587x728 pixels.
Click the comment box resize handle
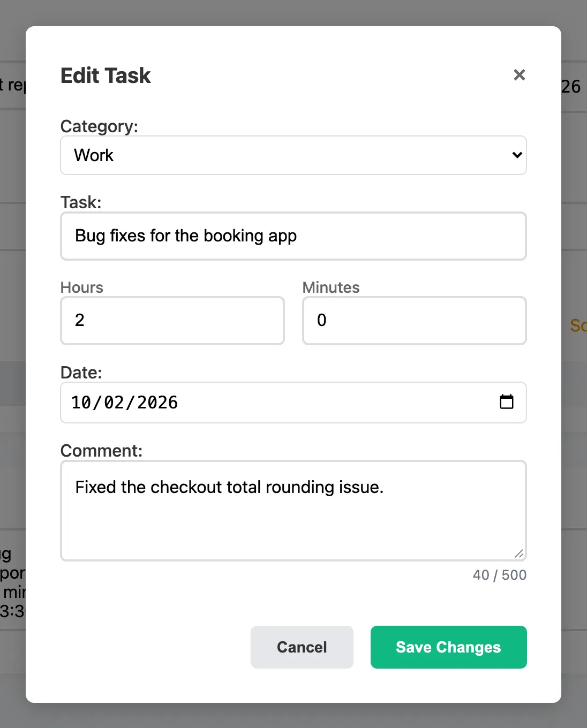518,553
